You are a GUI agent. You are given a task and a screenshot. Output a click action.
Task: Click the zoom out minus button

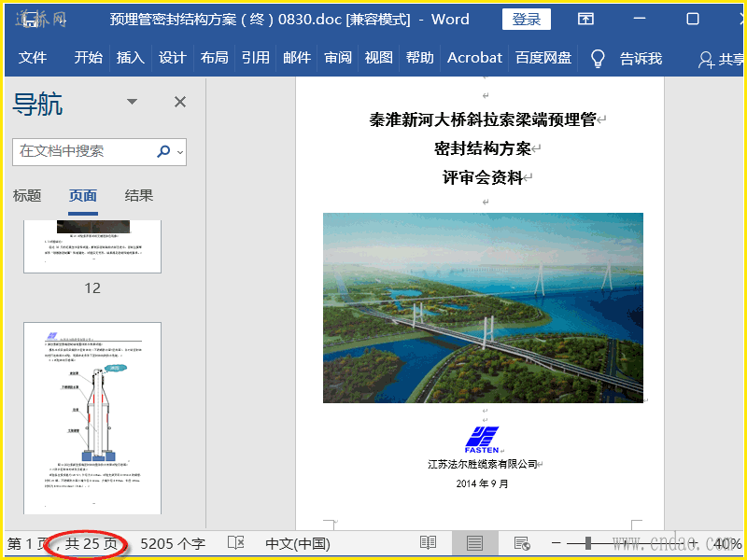[x=557, y=543]
